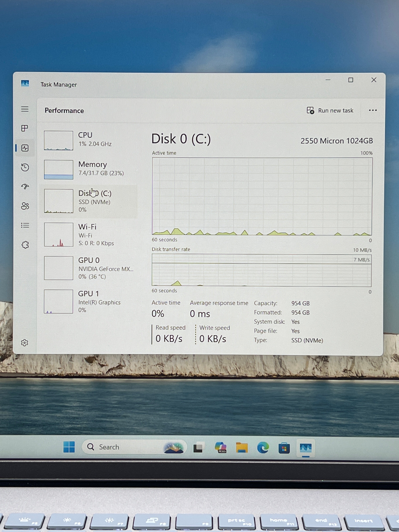Click the 'Disk 0 (C:)' heading

click(x=181, y=139)
